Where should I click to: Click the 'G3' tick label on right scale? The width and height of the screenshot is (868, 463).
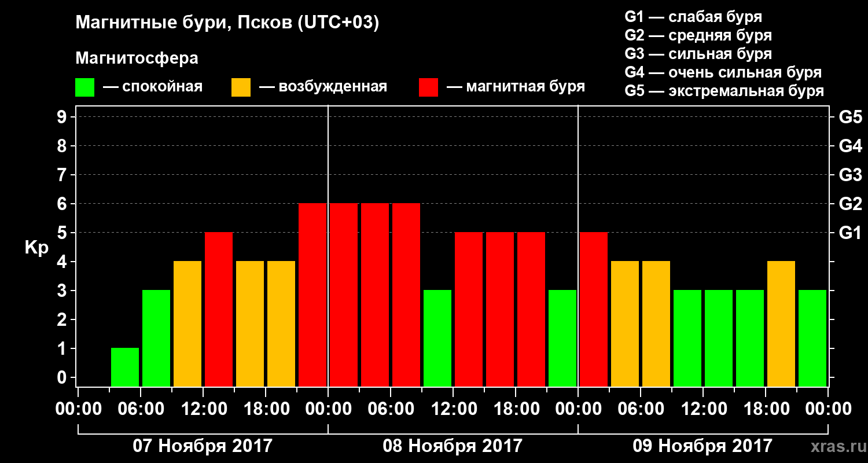(x=850, y=175)
